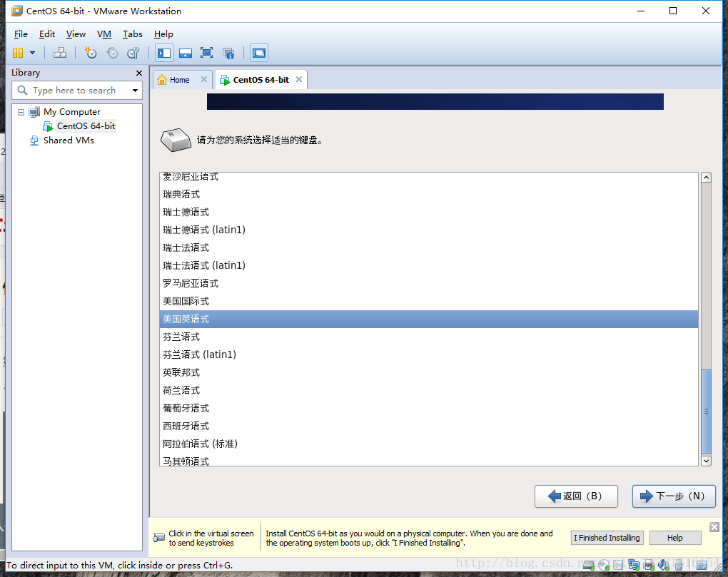Open the Tabs menu
The width and height of the screenshot is (728, 577).
132,34
